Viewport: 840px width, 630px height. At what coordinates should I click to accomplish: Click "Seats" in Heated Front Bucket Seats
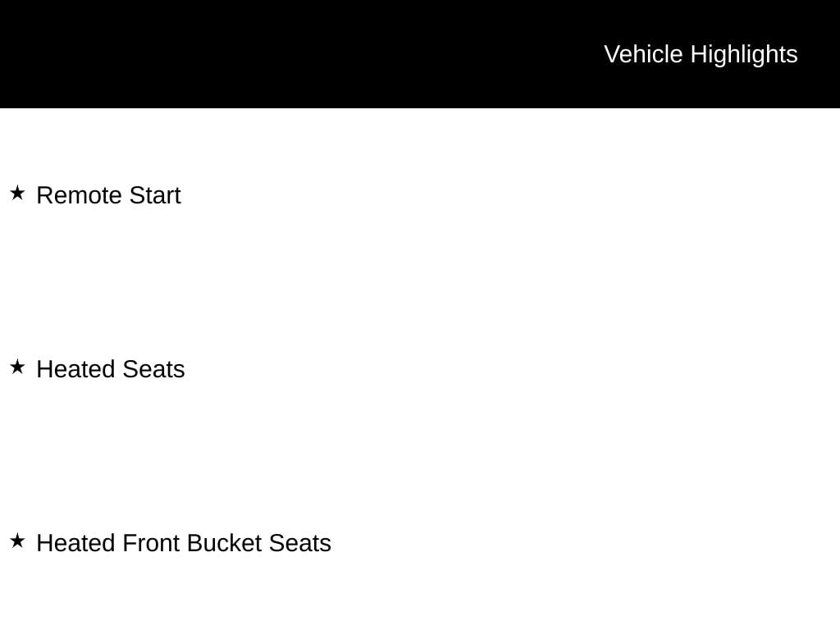click(300, 544)
